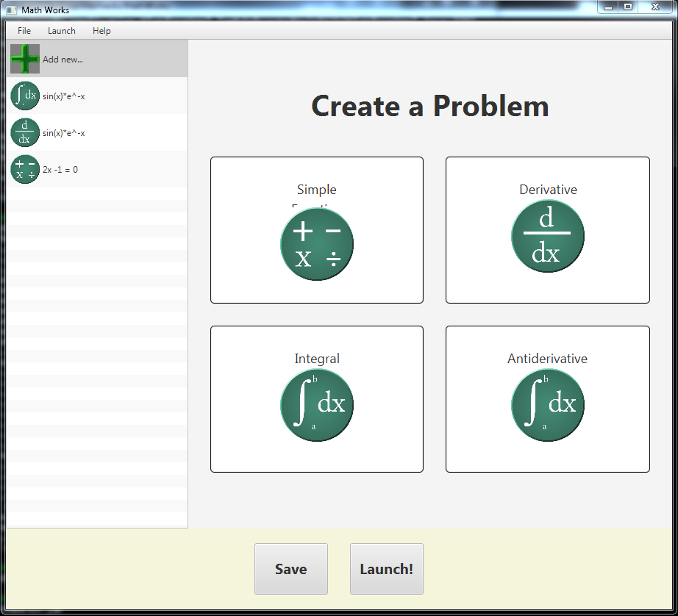Open the Launch menu in the menu bar
The height and width of the screenshot is (616, 678).
click(x=61, y=31)
